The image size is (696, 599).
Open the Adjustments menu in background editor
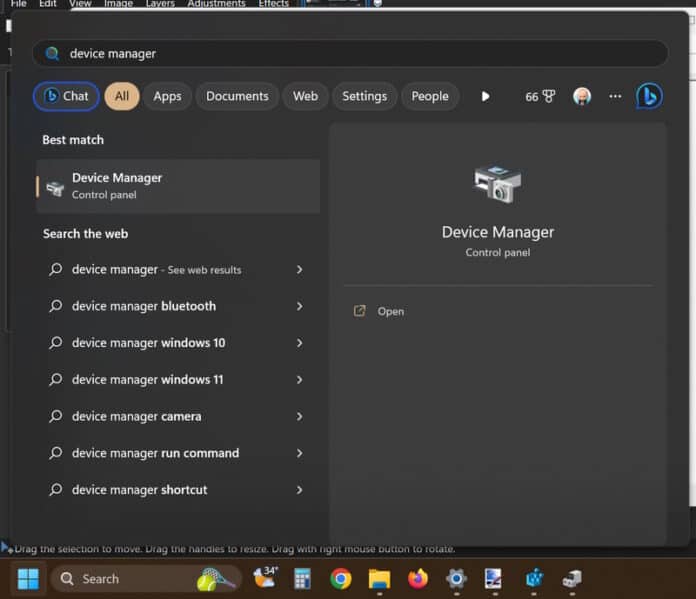coord(217,4)
